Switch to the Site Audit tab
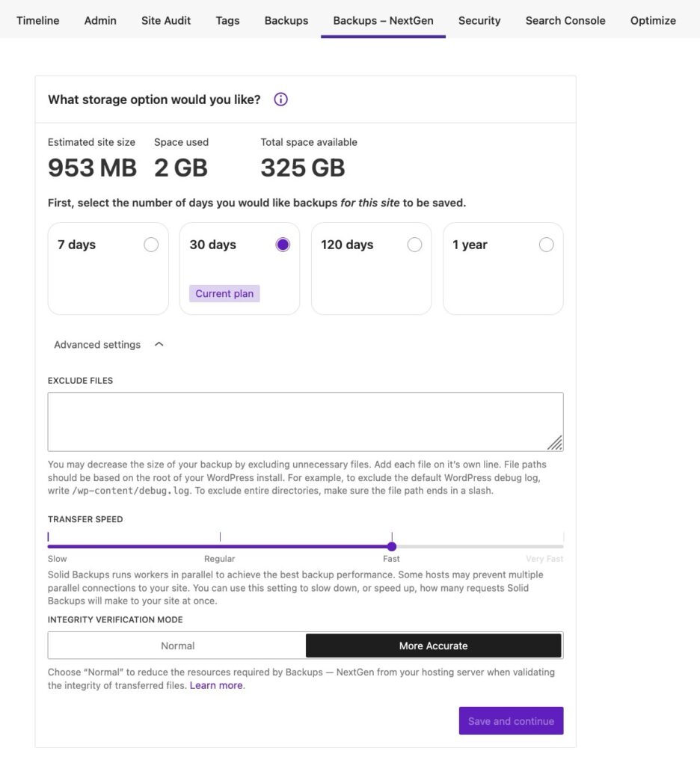The image size is (700, 766). tap(166, 20)
